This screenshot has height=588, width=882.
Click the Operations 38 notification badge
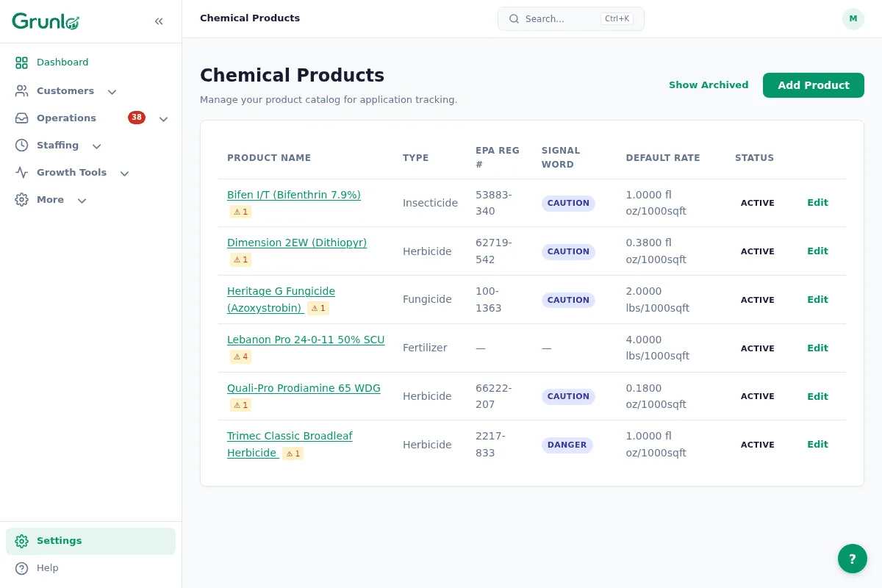click(137, 118)
